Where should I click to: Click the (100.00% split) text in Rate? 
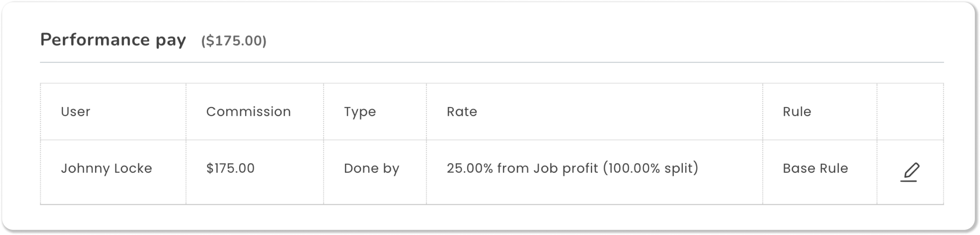coord(651,168)
